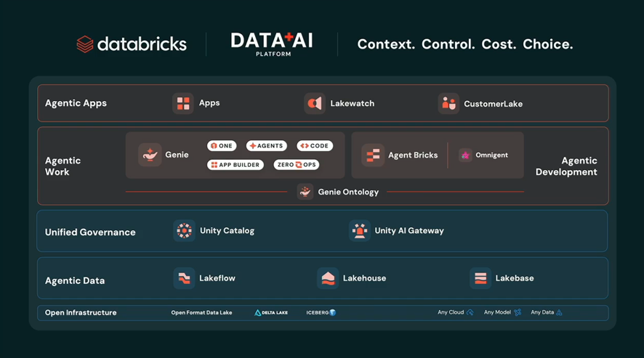Click the 'Agentic Apps' row label
The height and width of the screenshot is (358, 644).
tap(76, 103)
